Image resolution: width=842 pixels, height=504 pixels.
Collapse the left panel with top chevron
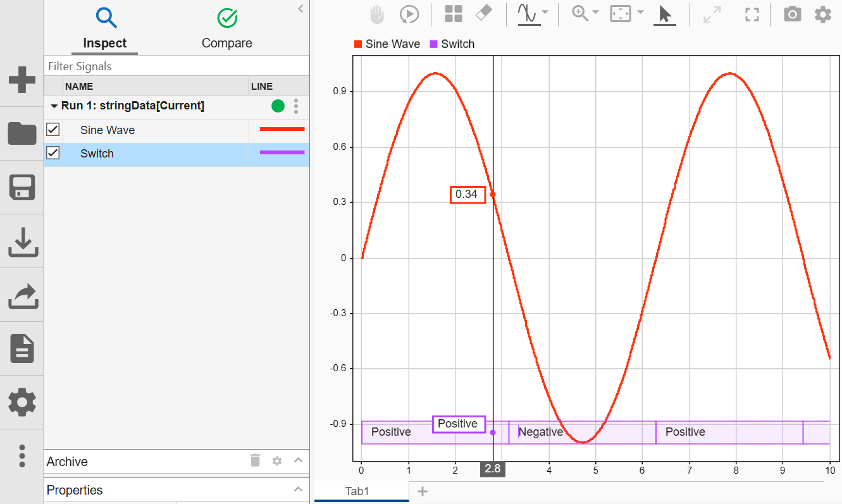coord(301,8)
